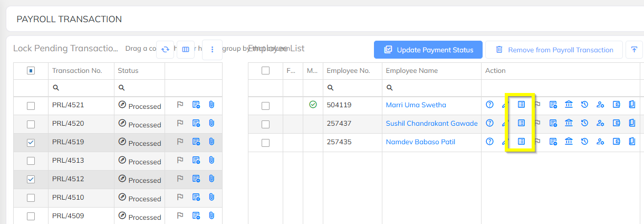644x224 pixels.
Task: Click Employee No. filter search field
Action: [x=352, y=87]
